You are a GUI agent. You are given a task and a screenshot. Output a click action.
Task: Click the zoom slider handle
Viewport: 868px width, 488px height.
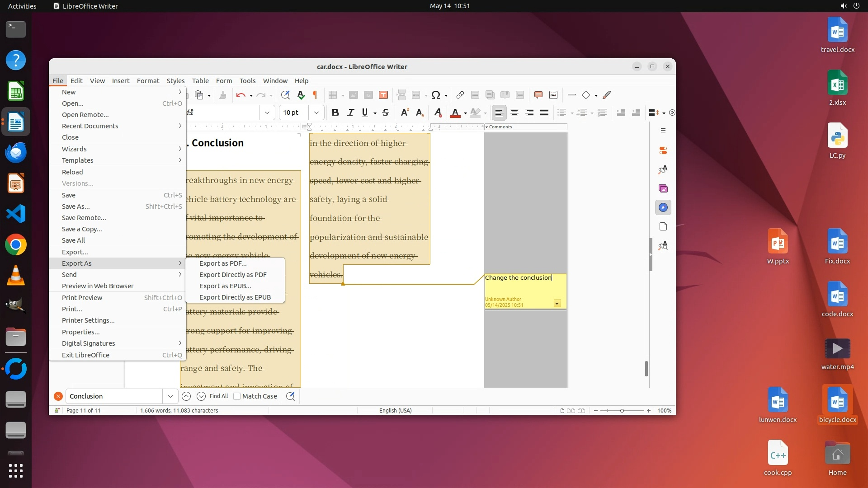point(622,411)
